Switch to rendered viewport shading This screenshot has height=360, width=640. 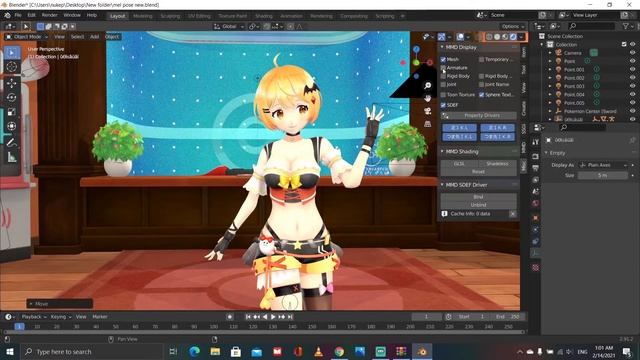coord(513,37)
